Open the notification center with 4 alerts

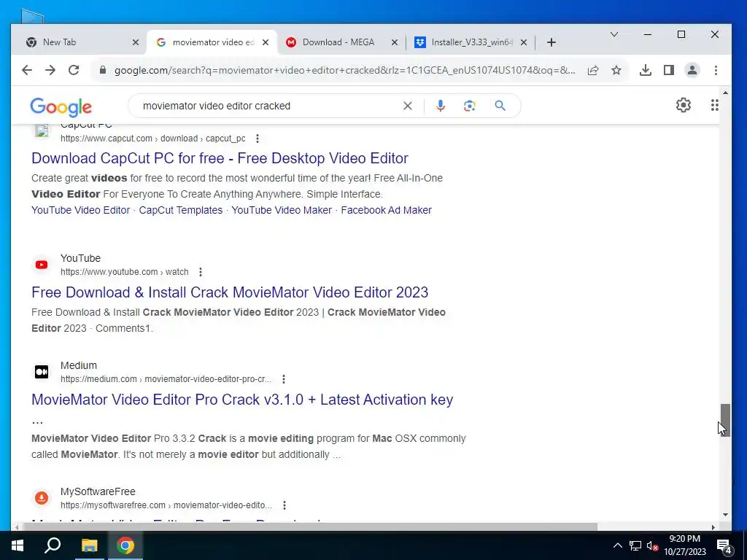click(724, 545)
